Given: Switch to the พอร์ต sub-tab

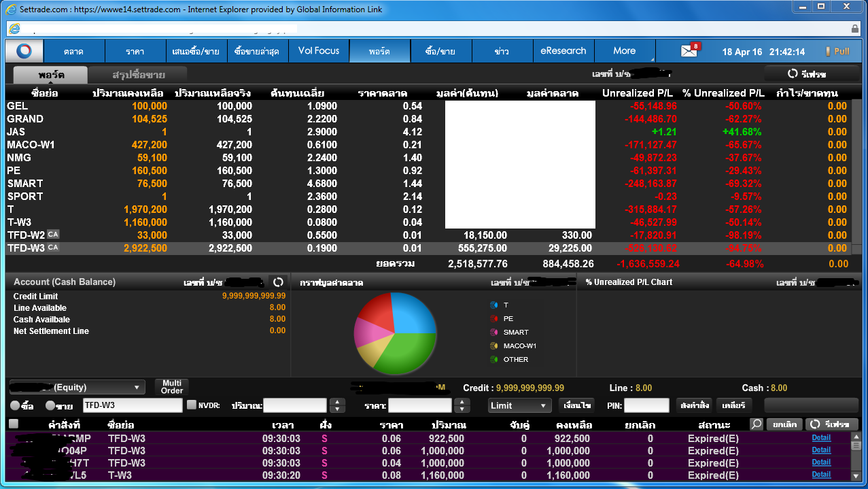Looking at the screenshot, I should 51,74.
